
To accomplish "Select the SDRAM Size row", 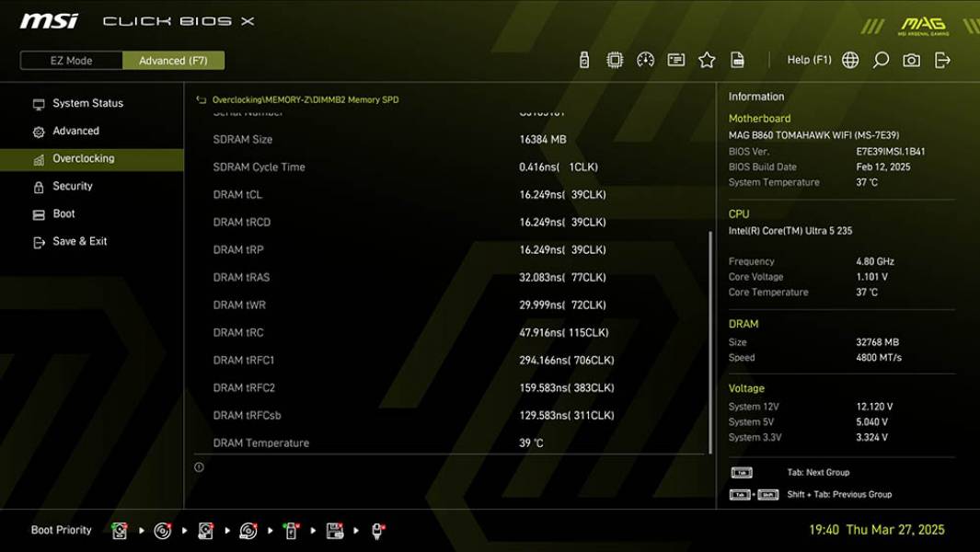I will 450,140.
